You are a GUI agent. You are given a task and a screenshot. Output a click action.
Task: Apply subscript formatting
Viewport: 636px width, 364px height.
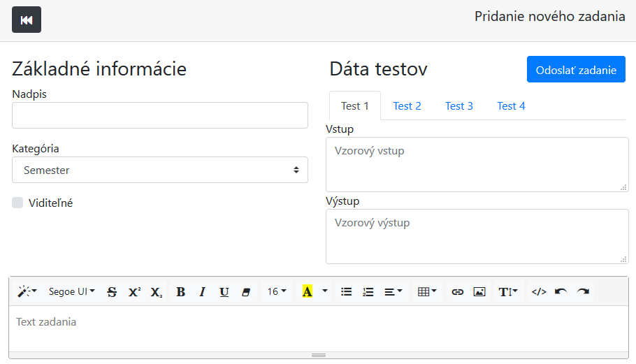[x=156, y=291]
